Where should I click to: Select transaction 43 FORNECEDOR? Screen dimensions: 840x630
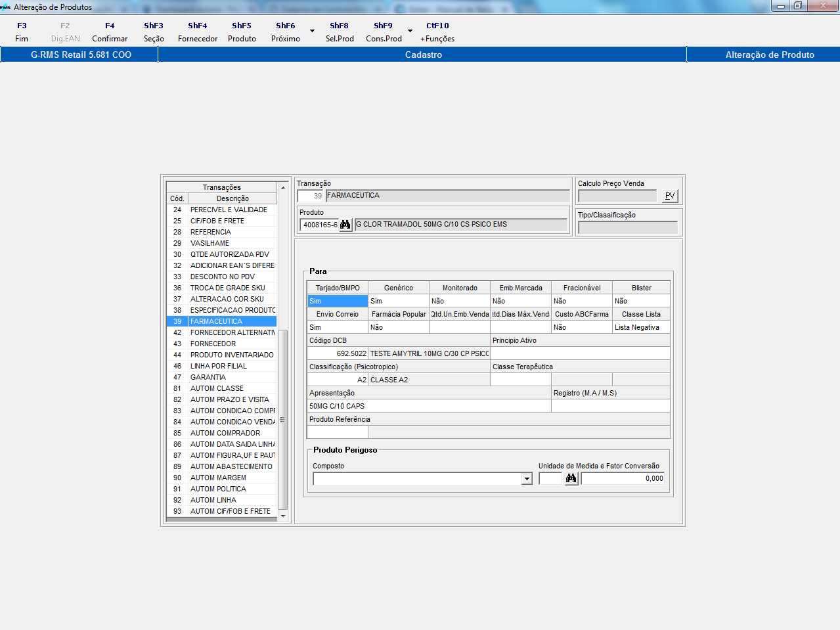221,344
